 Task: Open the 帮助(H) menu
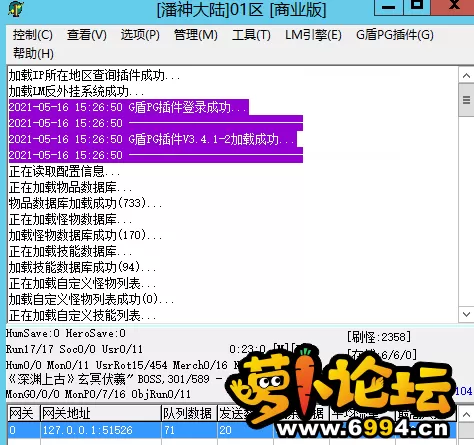(x=33, y=53)
